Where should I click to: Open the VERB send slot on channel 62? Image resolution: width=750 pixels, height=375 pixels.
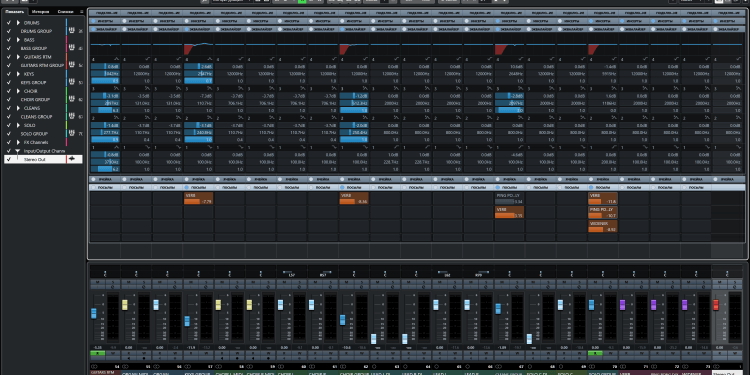click(x=354, y=199)
